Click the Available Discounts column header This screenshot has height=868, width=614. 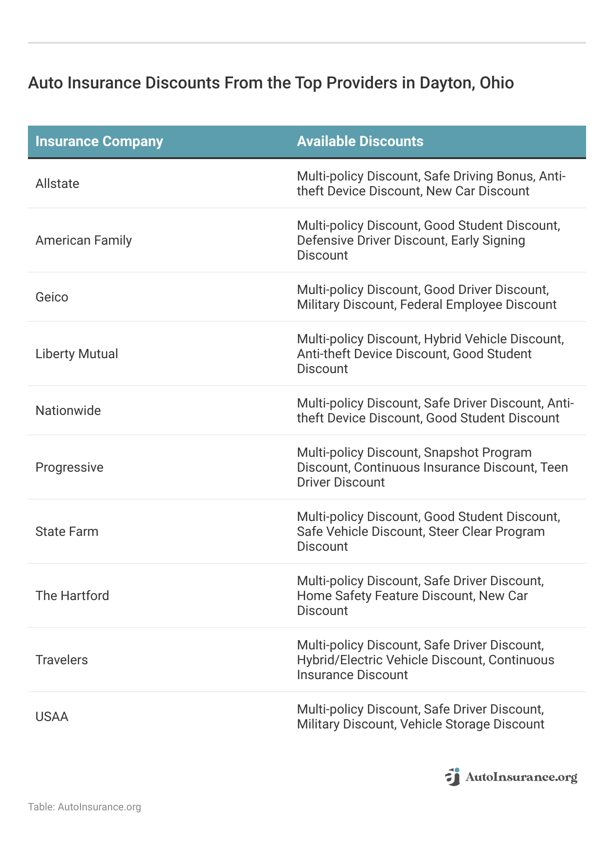tap(360, 141)
